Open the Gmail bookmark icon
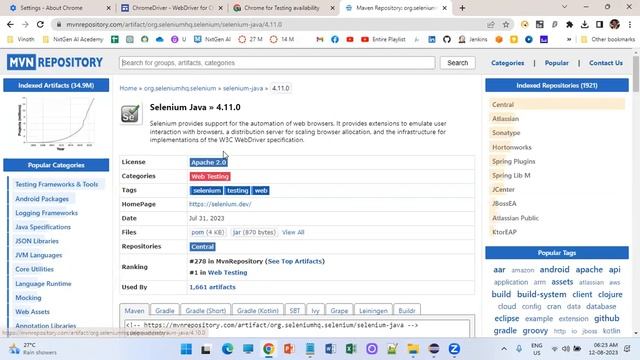640x360 pixels. (320, 40)
